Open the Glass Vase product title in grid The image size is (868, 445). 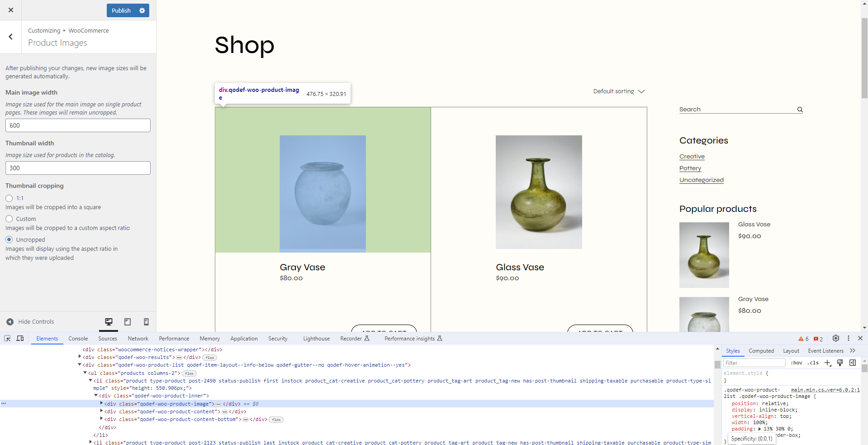pyautogui.click(x=520, y=267)
